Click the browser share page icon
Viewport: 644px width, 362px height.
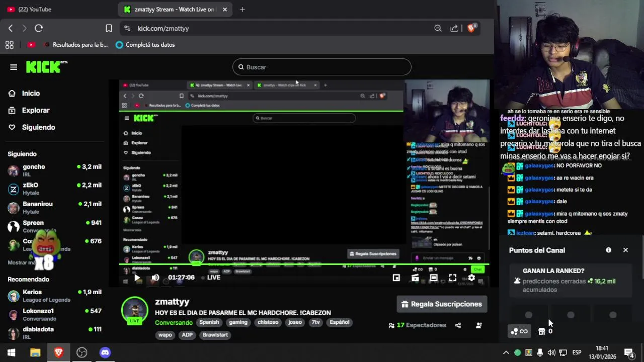tap(454, 28)
